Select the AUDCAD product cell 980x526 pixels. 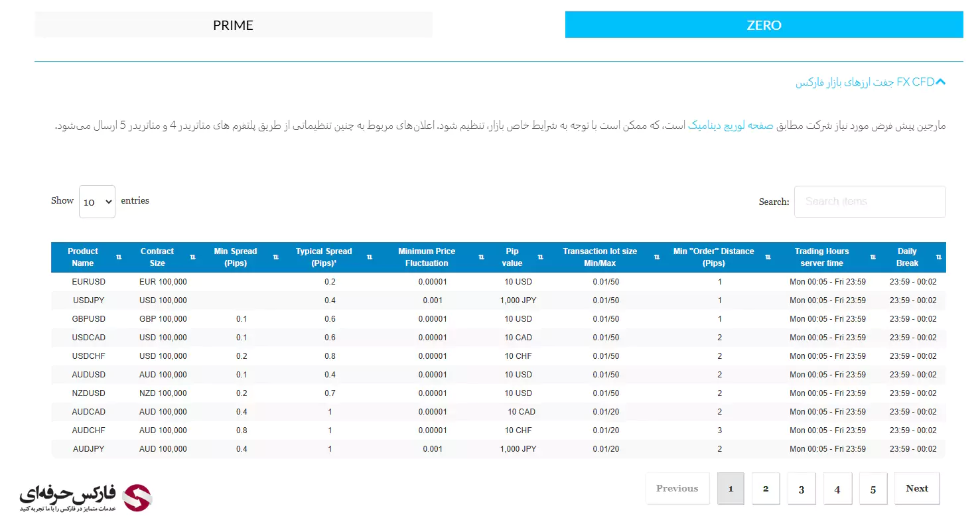click(x=89, y=412)
